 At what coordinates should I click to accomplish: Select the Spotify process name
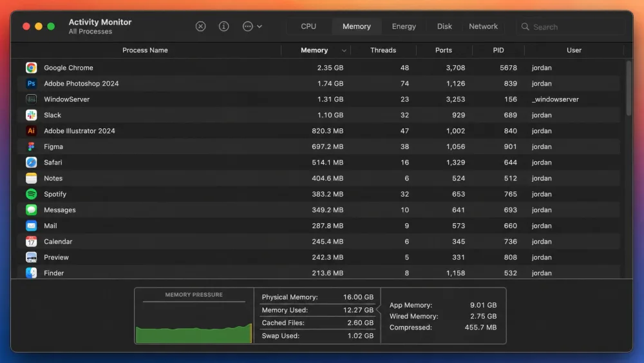tap(55, 194)
